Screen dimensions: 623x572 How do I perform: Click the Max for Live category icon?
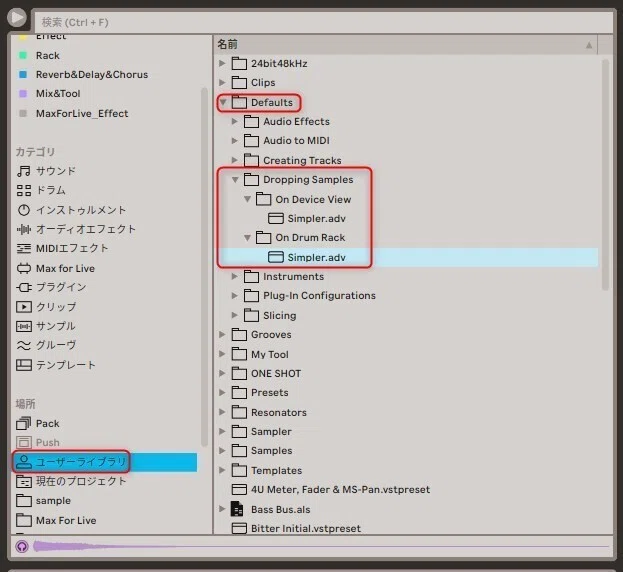click(x=23, y=269)
